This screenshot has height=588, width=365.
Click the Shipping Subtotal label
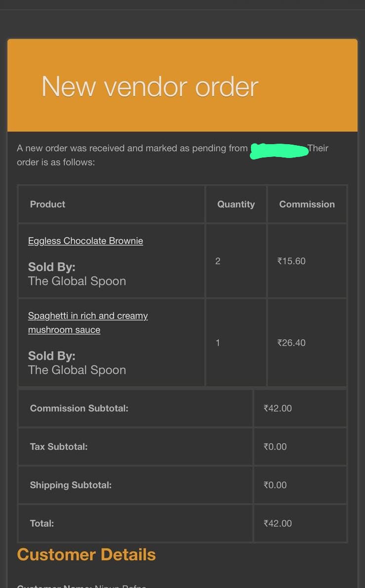click(x=71, y=485)
